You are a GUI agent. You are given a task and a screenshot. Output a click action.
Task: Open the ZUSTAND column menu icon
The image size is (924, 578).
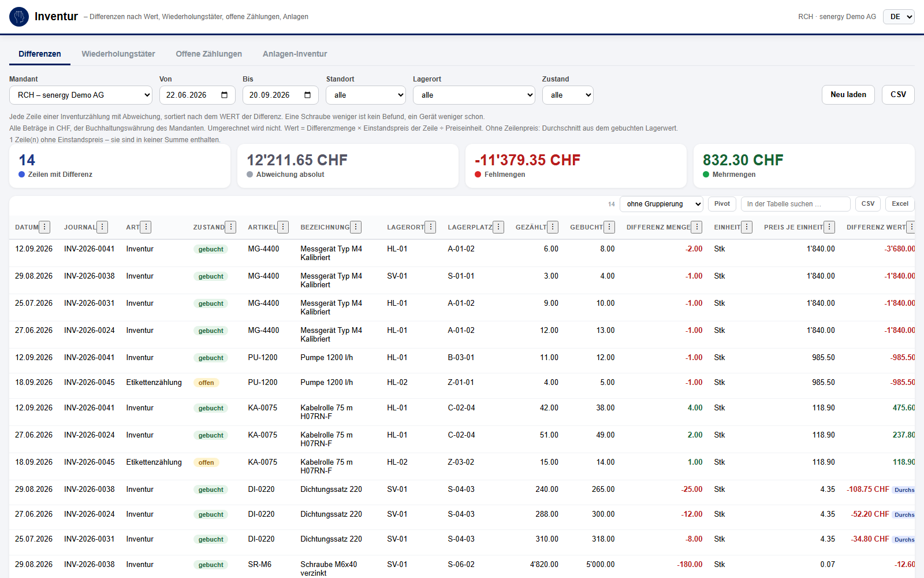[x=230, y=227]
